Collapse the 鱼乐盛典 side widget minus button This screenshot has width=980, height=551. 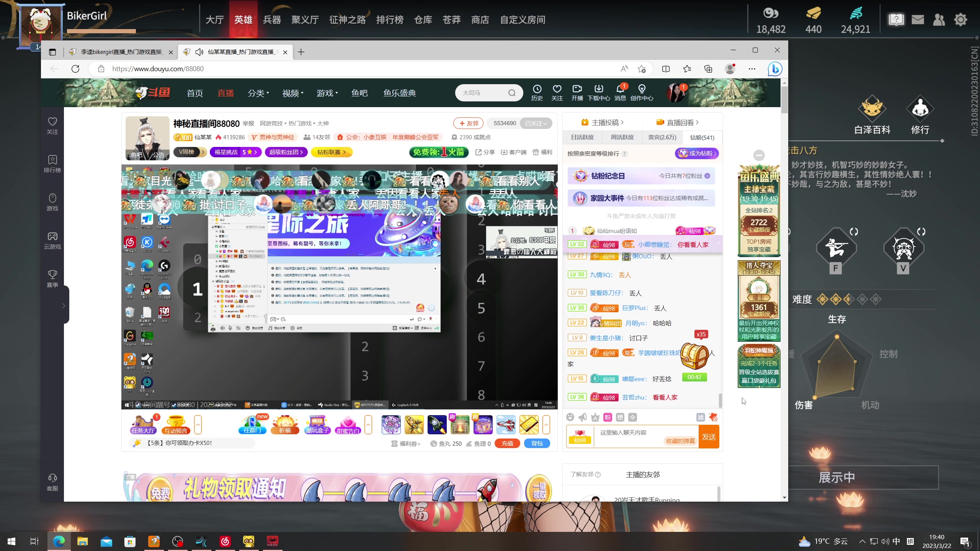759,155
